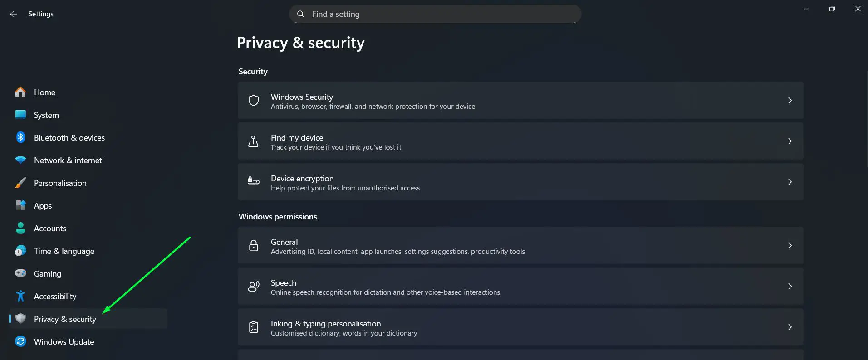Click the Inking & typing personalisation icon
This screenshot has width=868, height=360.
coord(253,327)
